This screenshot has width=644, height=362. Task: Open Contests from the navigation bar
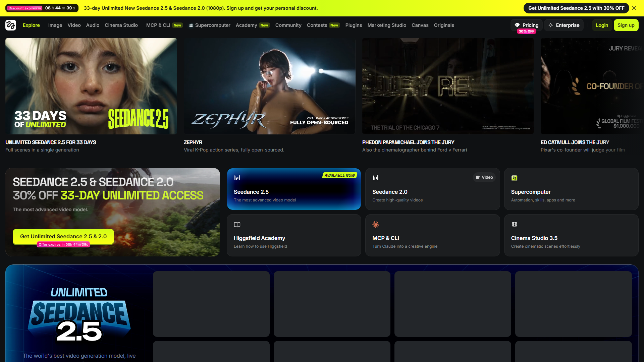point(323,25)
